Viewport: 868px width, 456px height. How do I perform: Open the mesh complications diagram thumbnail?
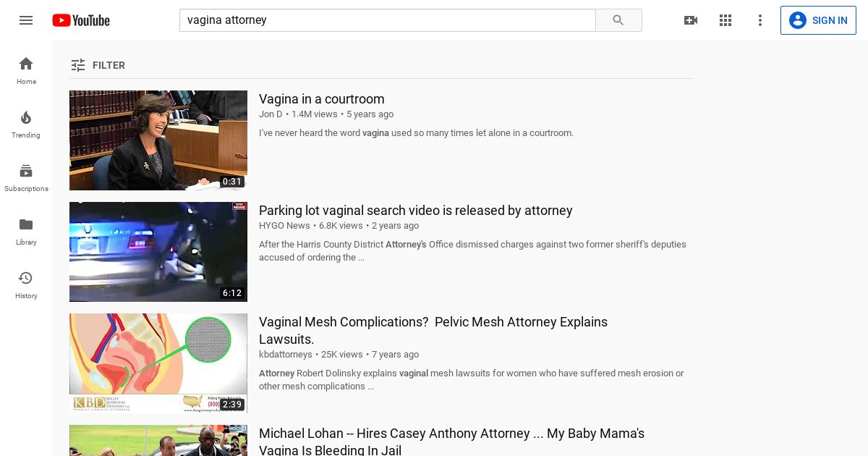click(x=158, y=363)
